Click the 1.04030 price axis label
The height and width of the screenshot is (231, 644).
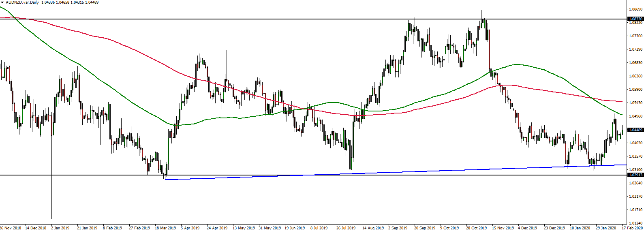(x=635, y=143)
